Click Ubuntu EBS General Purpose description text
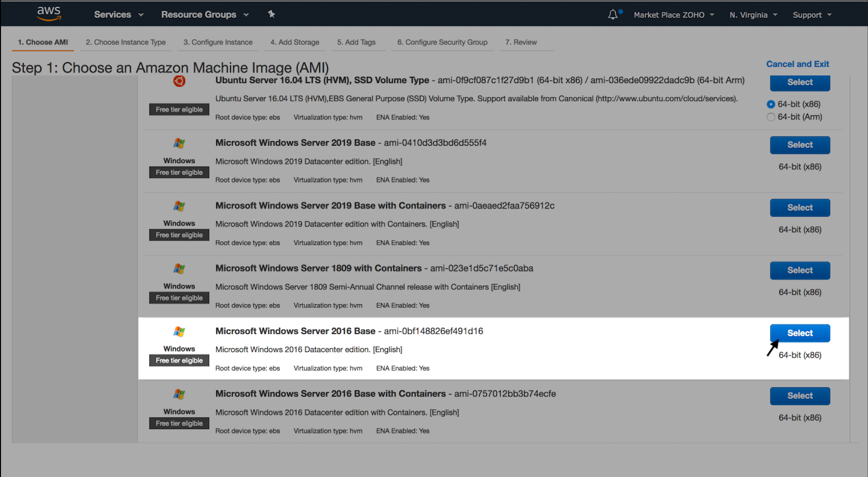This screenshot has height=477, width=868. tap(476, 99)
